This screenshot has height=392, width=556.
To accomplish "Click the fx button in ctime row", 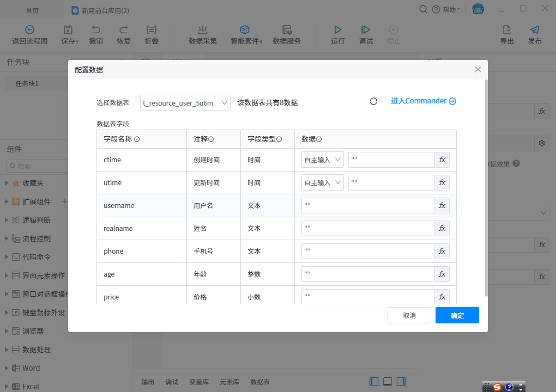I will coord(442,160).
